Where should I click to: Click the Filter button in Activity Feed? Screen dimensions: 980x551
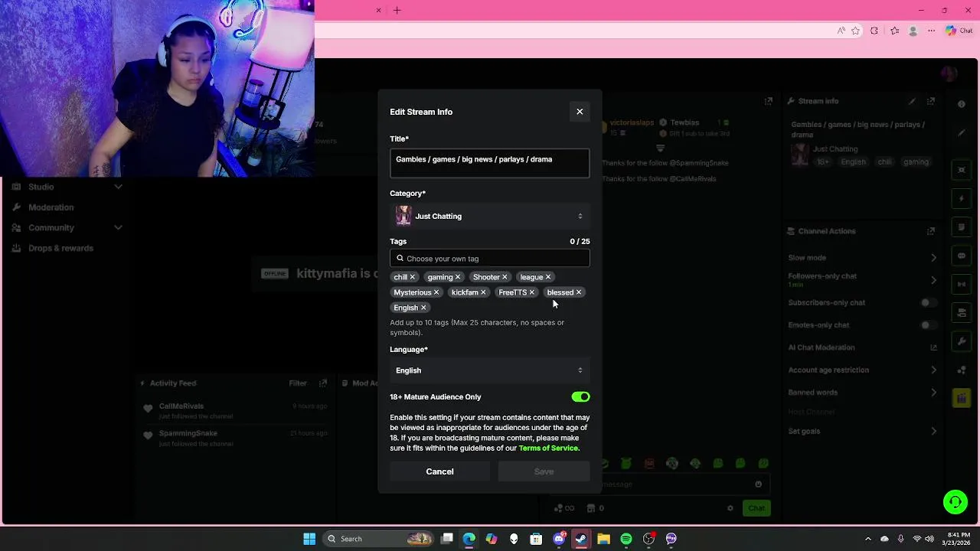click(298, 383)
